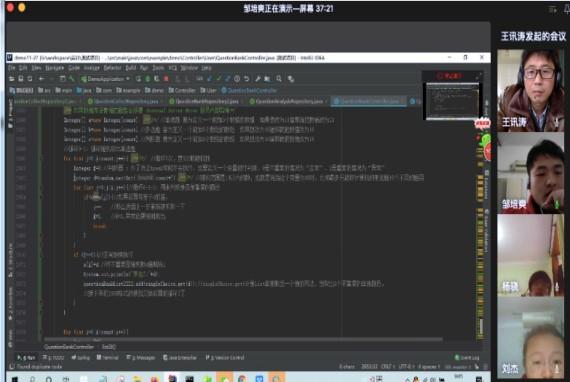
Task: Select 王讯涛 participant video thumbnail
Action: click(530, 90)
